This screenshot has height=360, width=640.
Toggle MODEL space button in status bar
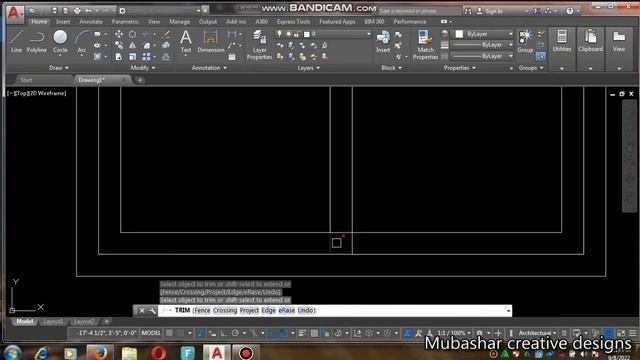coord(151,333)
